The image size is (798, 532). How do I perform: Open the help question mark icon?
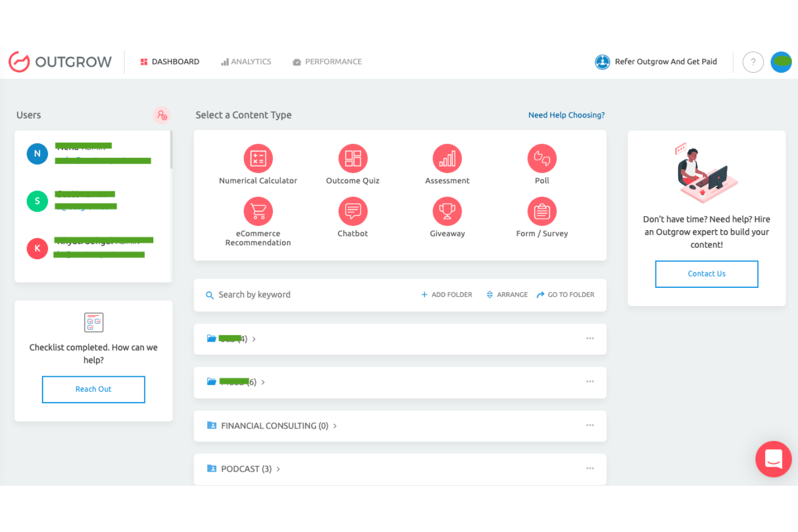pos(753,62)
